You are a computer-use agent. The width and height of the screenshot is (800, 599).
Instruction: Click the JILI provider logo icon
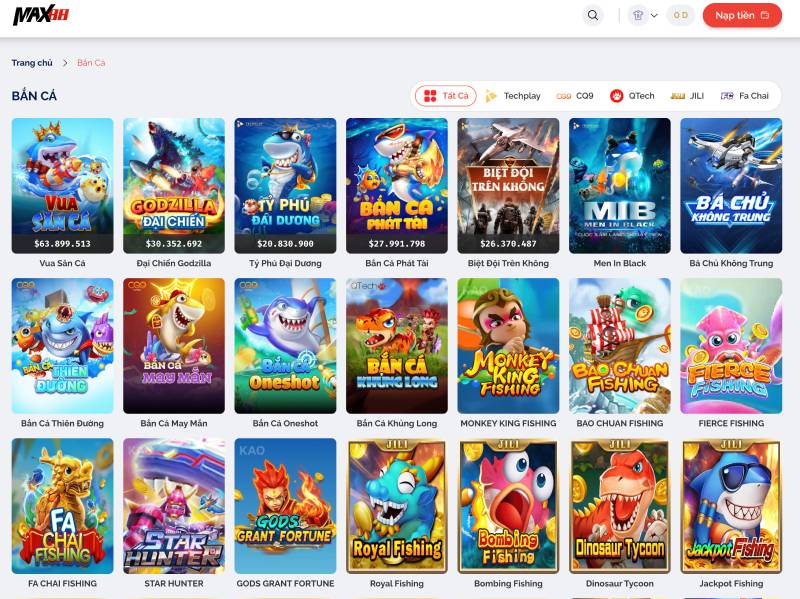pos(677,96)
